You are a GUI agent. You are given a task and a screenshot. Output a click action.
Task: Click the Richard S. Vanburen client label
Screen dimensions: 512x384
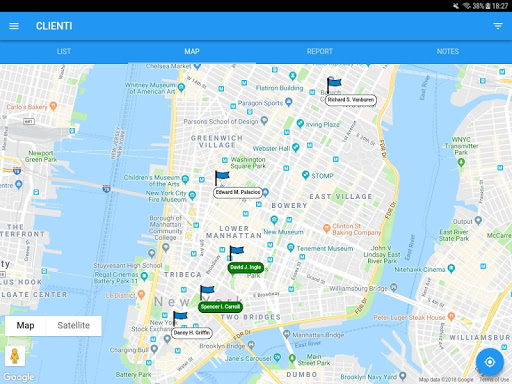(x=351, y=100)
